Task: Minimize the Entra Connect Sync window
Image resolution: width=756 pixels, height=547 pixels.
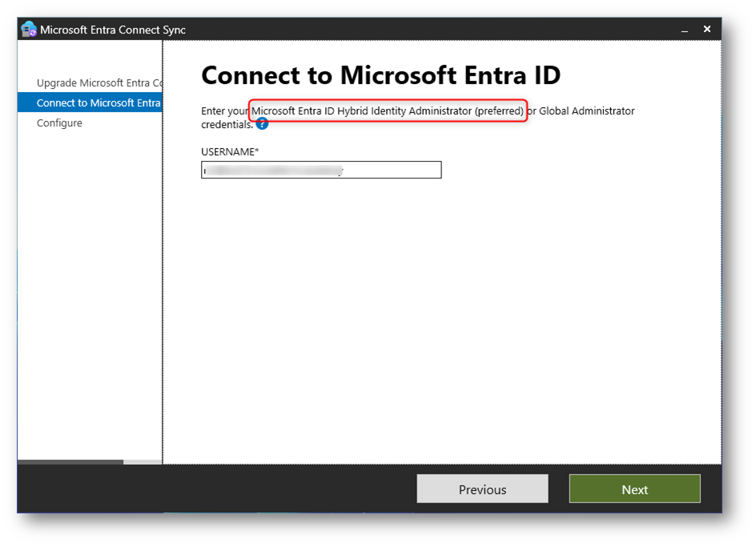Action: pyautogui.click(x=685, y=30)
